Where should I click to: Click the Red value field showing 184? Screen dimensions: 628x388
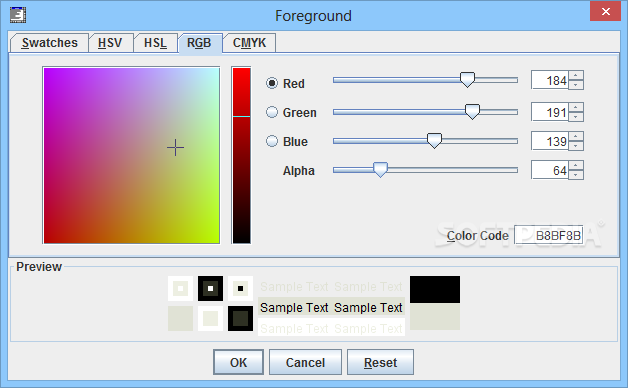[550, 80]
